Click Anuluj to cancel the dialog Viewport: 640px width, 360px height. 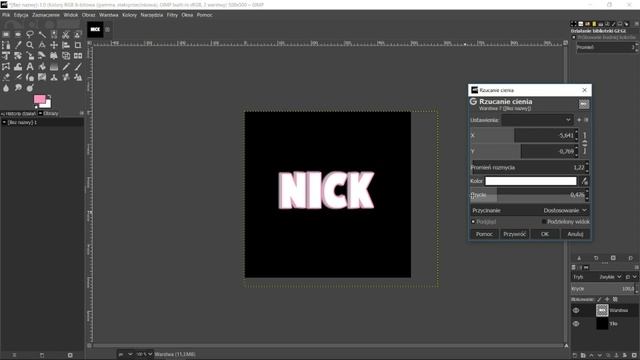tap(575, 234)
